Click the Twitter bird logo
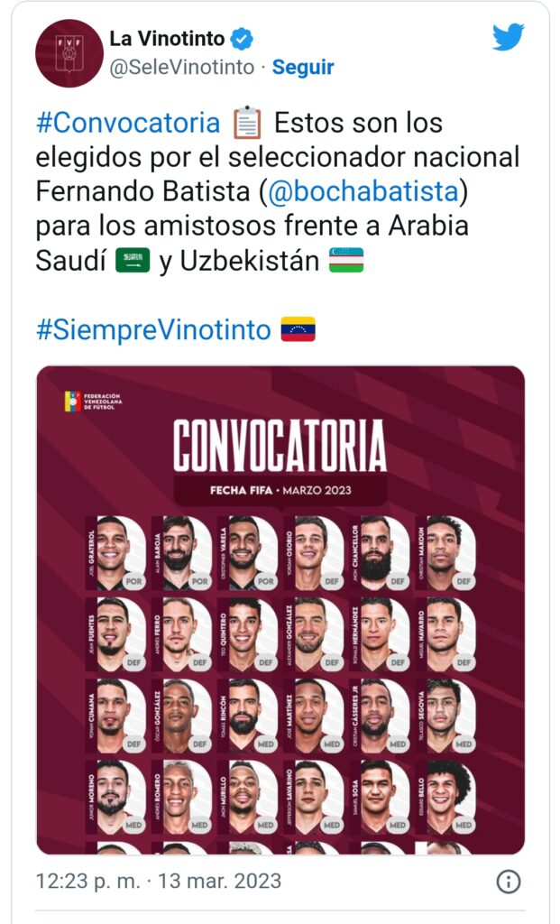The height and width of the screenshot is (924, 560). point(508,37)
